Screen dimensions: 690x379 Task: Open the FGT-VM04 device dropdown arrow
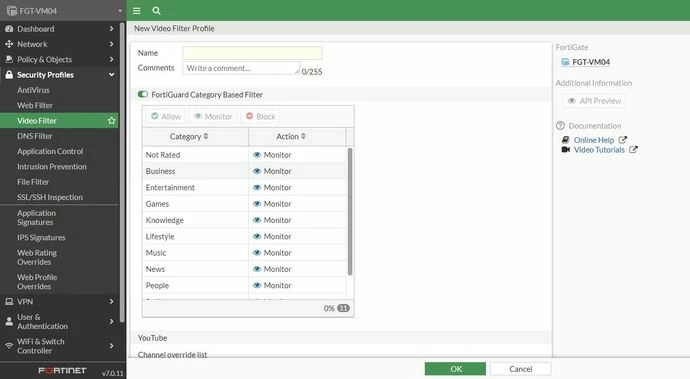coord(120,11)
